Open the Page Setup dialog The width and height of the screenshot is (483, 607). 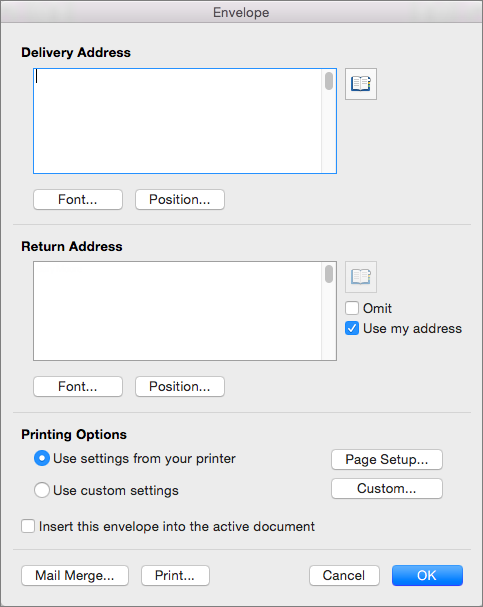click(x=387, y=460)
